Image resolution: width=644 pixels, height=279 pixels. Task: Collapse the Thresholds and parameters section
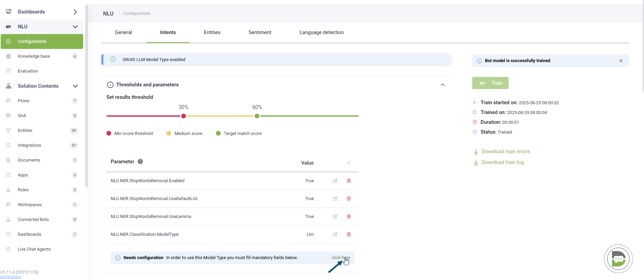point(443,85)
